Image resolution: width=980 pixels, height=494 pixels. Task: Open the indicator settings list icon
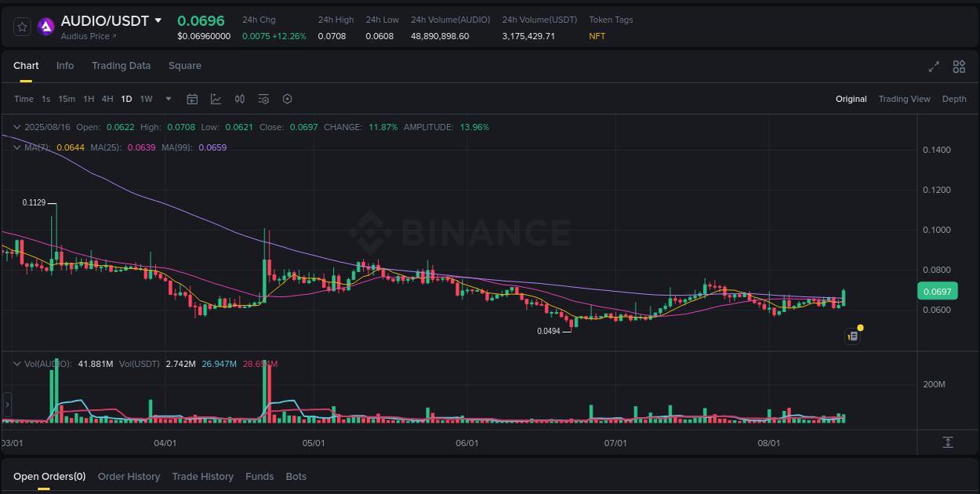[263, 99]
